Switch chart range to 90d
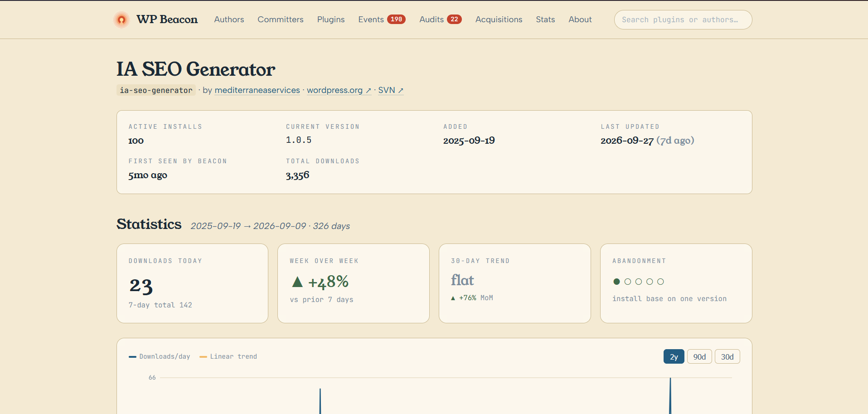Screen dimensions: 868x414 click(x=699, y=356)
